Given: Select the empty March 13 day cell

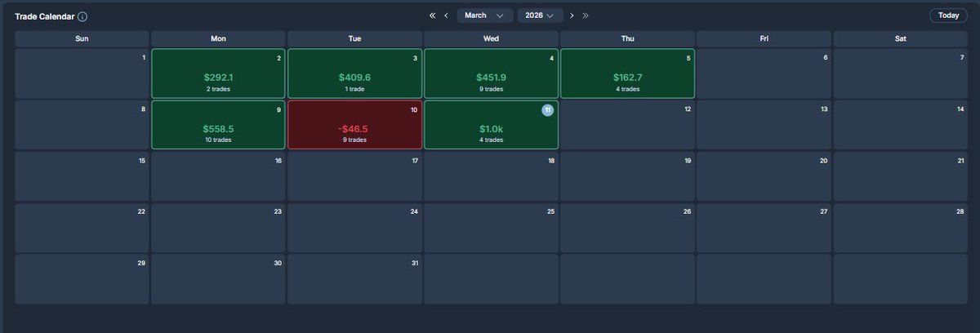Looking at the screenshot, I should (x=764, y=125).
